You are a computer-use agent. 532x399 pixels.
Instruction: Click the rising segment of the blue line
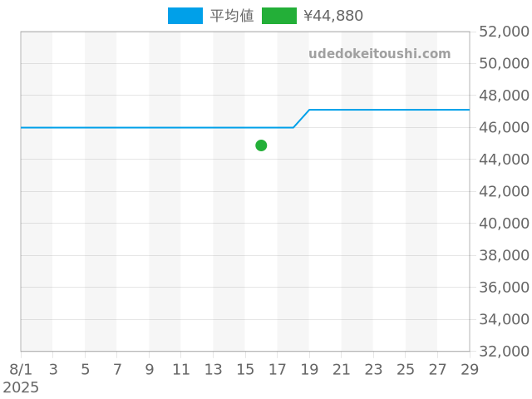coord(301,118)
